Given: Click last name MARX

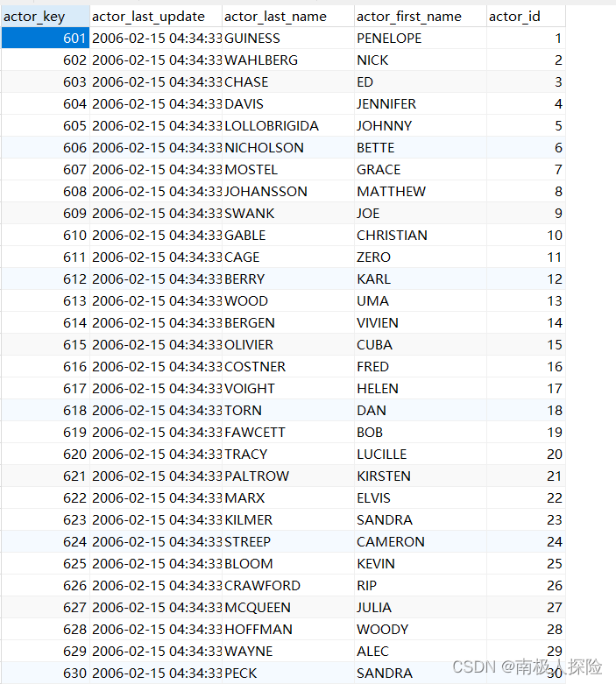Looking at the screenshot, I should 244,497.
